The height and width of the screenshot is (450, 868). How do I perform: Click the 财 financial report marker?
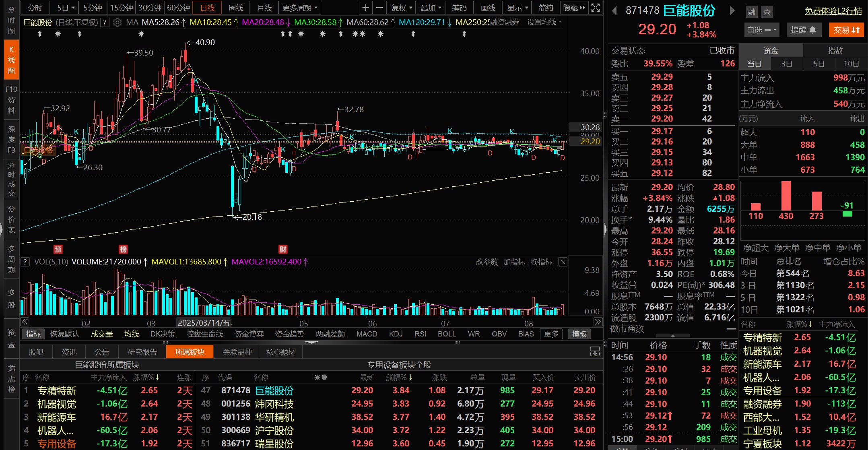tap(283, 249)
